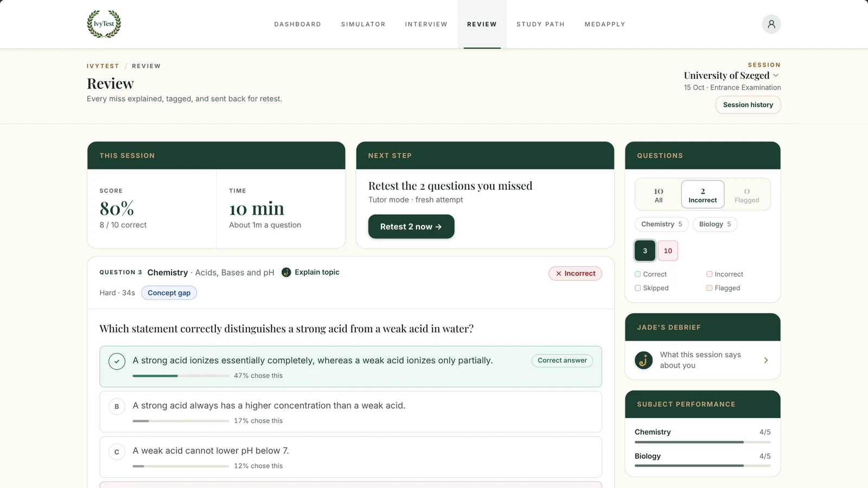The height and width of the screenshot is (488, 868).
Task: Switch to the Interview tab
Action: [x=426, y=24]
